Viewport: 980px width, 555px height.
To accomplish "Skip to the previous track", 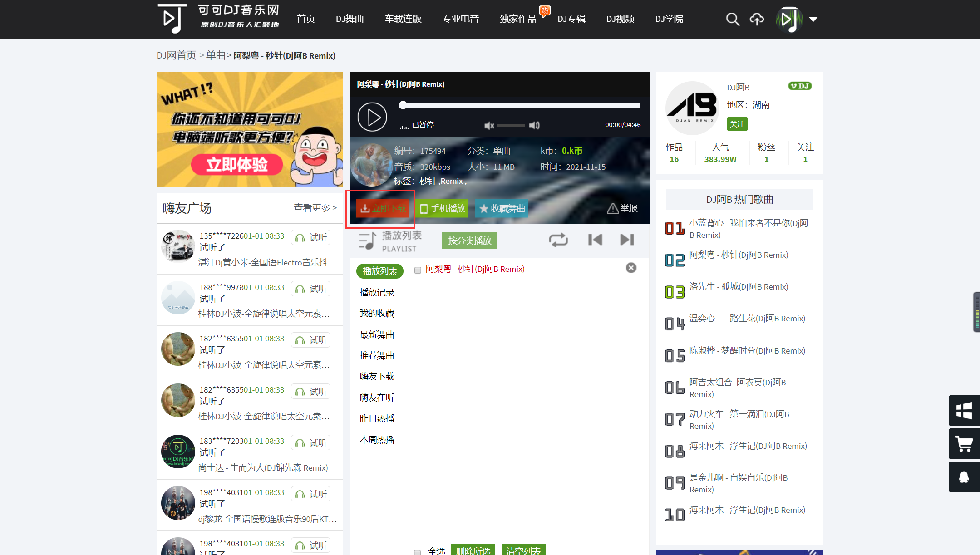I will pyautogui.click(x=595, y=240).
